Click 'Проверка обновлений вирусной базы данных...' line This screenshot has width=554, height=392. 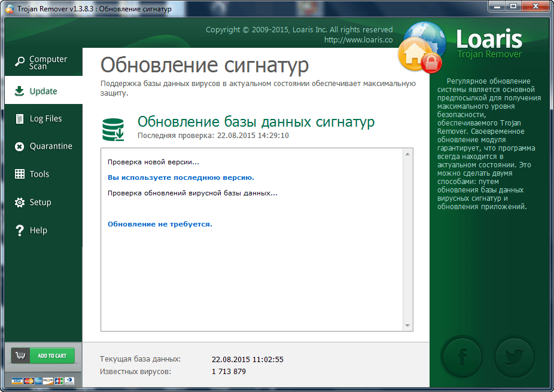tap(193, 193)
